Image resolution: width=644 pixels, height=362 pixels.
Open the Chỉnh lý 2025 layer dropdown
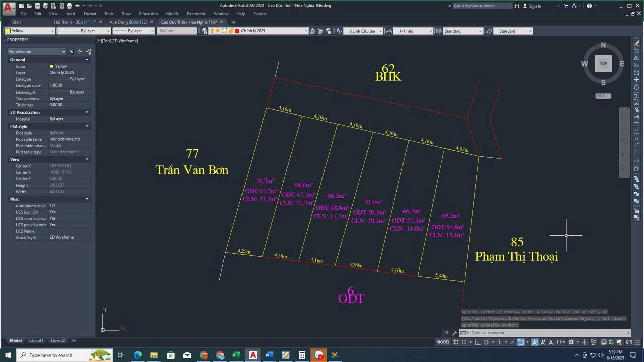click(x=306, y=31)
